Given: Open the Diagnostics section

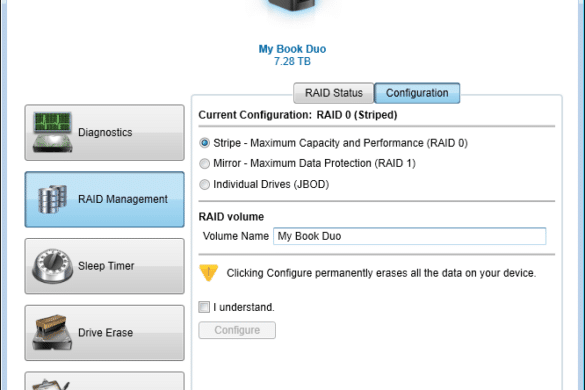Looking at the screenshot, I should [104, 132].
